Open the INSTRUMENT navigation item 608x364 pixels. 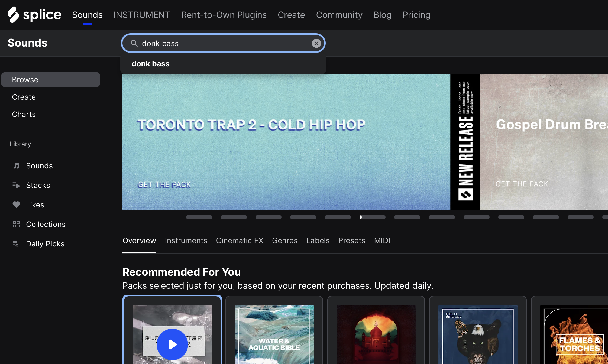(x=142, y=15)
